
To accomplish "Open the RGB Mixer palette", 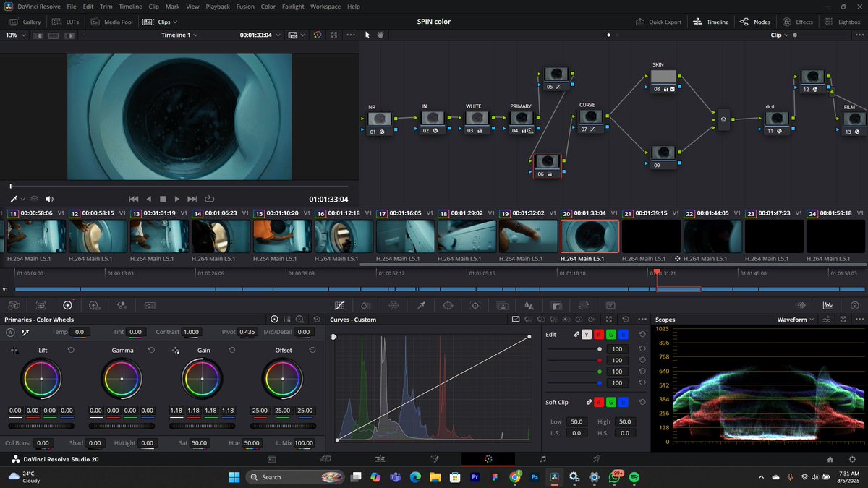I will click(x=122, y=306).
